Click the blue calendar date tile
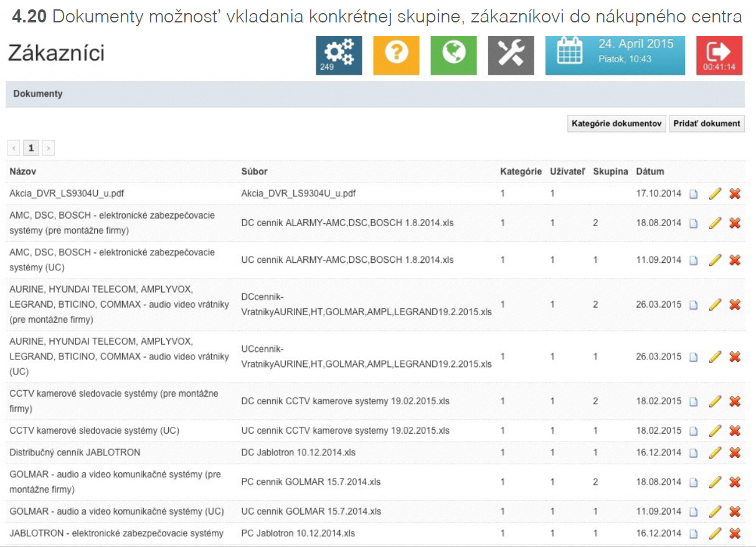The height and width of the screenshot is (547, 756). 615,55
